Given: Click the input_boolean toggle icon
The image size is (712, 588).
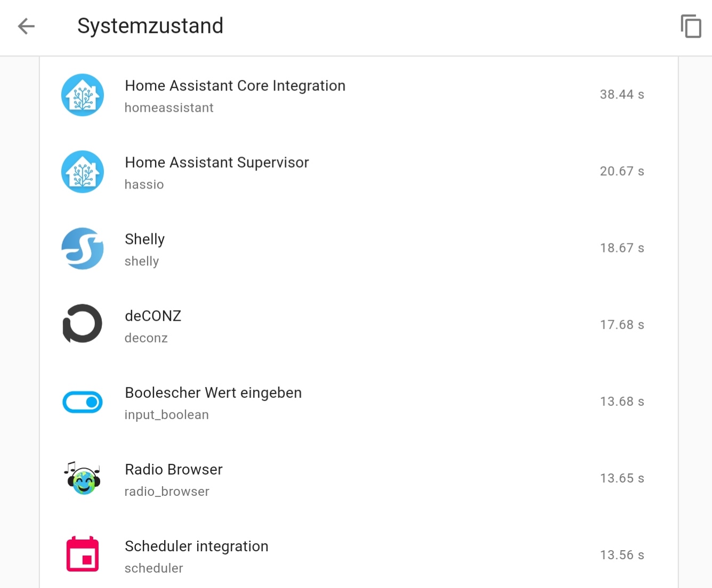Looking at the screenshot, I should tap(83, 402).
